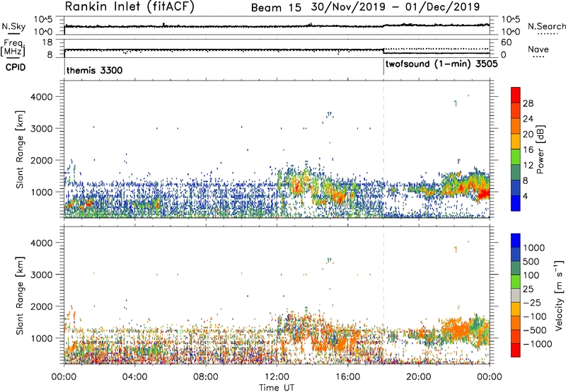
Task: Click the "N.Sky" legend label
Action: point(13,26)
